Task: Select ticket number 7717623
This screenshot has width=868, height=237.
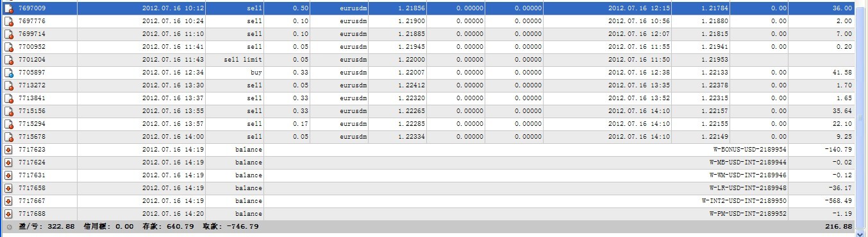Action: (x=32, y=150)
